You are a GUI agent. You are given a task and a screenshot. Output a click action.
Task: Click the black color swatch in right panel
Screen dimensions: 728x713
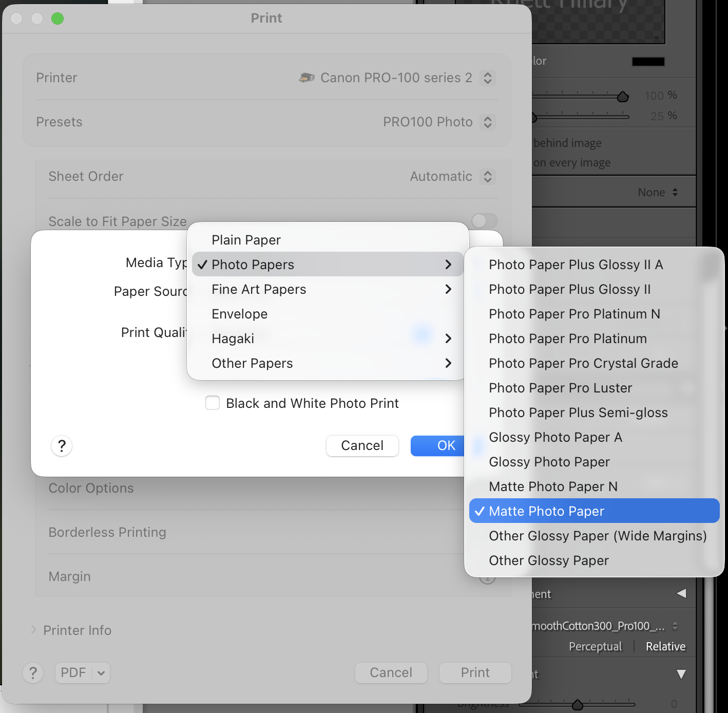(x=648, y=62)
